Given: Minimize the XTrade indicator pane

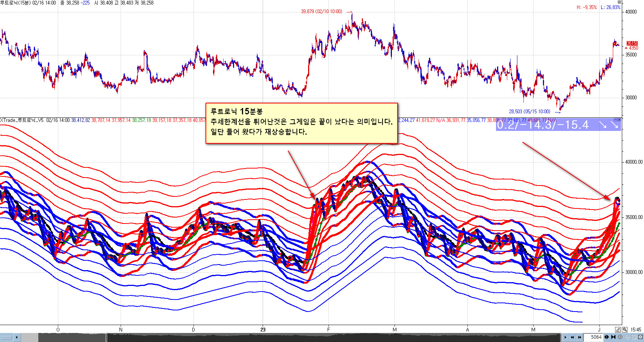Looking at the screenshot, I should [615, 119].
